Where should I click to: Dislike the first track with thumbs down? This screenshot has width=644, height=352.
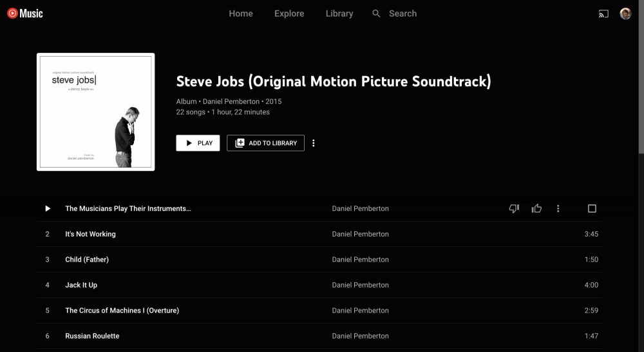pyautogui.click(x=514, y=208)
